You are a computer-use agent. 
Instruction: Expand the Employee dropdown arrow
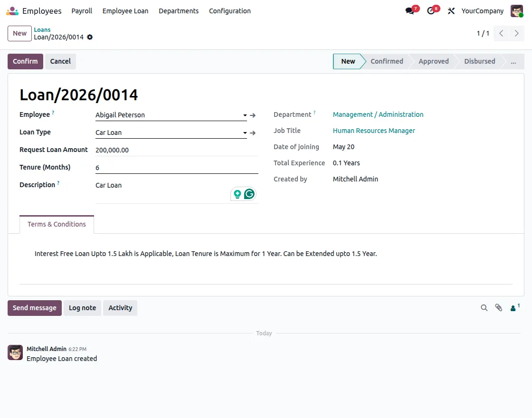pyautogui.click(x=245, y=115)
